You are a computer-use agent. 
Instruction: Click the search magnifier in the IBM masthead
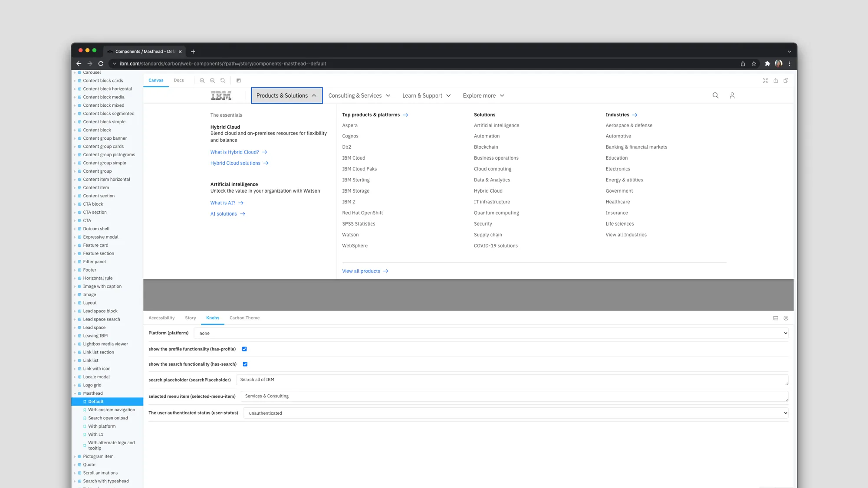click(715, 95)
